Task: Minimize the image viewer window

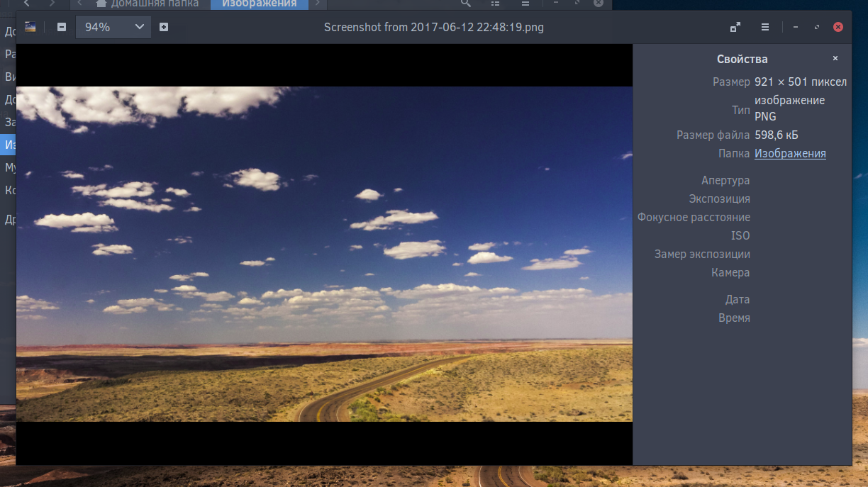Action: point(795,27)
